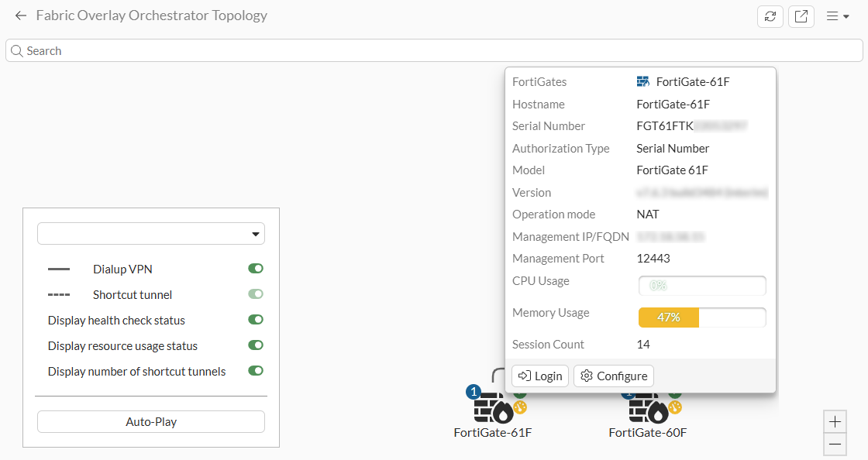
Task: Zoom in with the plus button
Action: pos(835,422)
